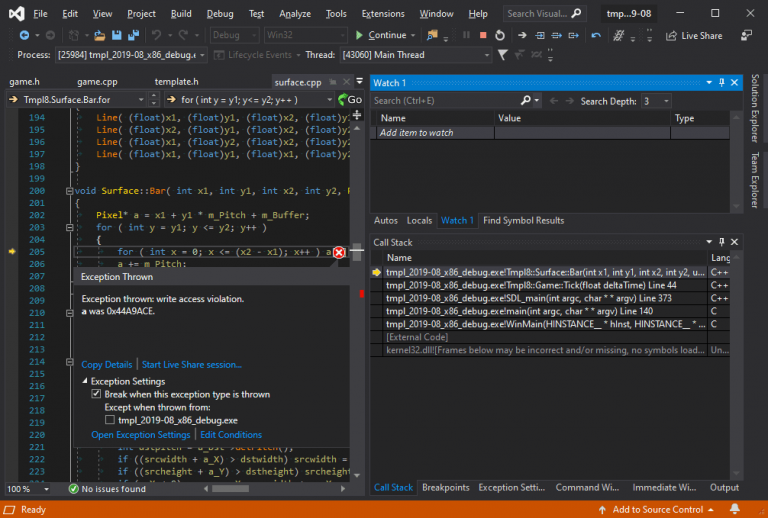Collapse the for loop at line 203
This screenshot has width=768, height=518.
pos(70,228)
